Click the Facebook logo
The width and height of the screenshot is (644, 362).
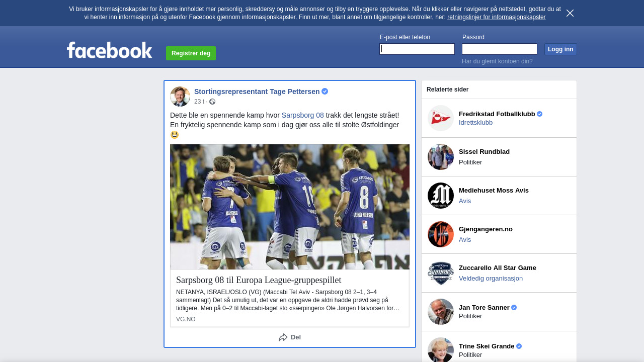109,50
